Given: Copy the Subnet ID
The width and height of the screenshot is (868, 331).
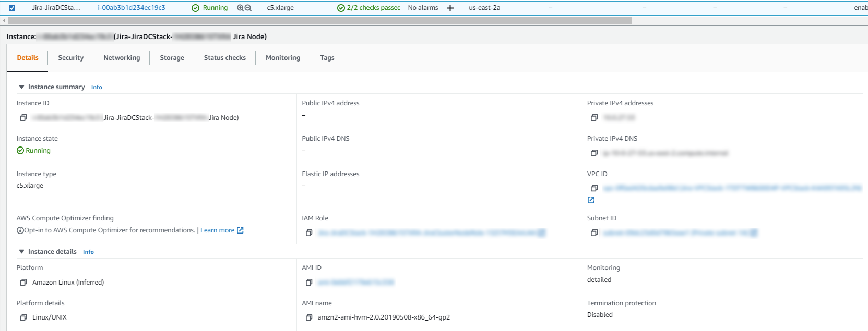Looking at the screenshot, I should tap(594, 233).
